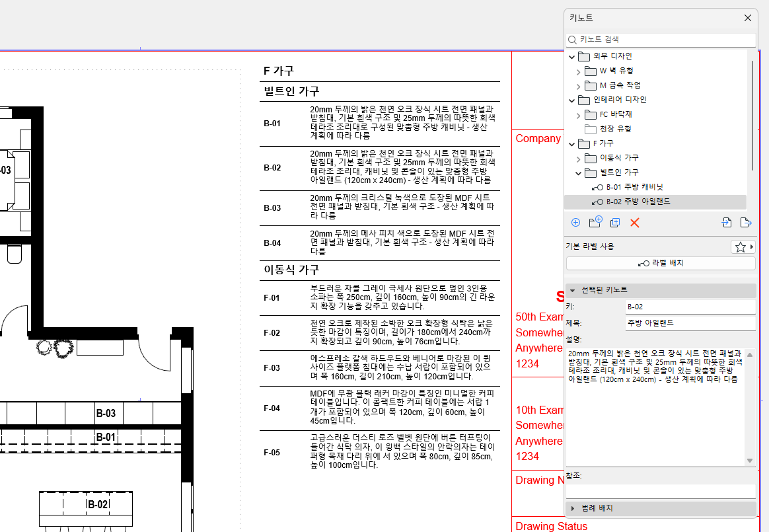Click the 빌트인 가구 folder icon
Screen dimensions: 769x532
point(591,172)
